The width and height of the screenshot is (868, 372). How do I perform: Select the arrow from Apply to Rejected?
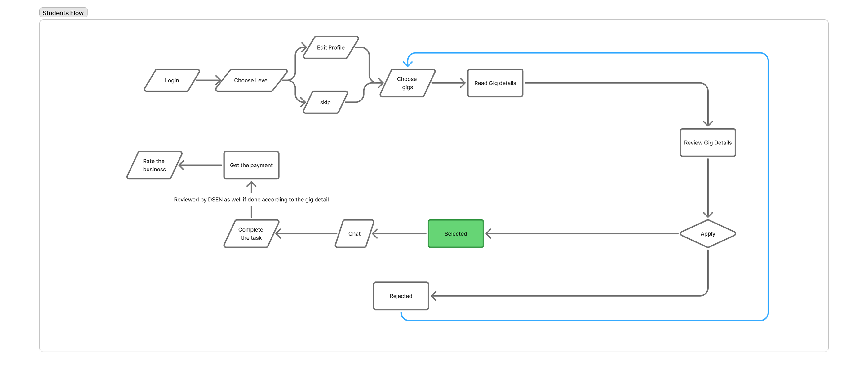tap(573, 296)
